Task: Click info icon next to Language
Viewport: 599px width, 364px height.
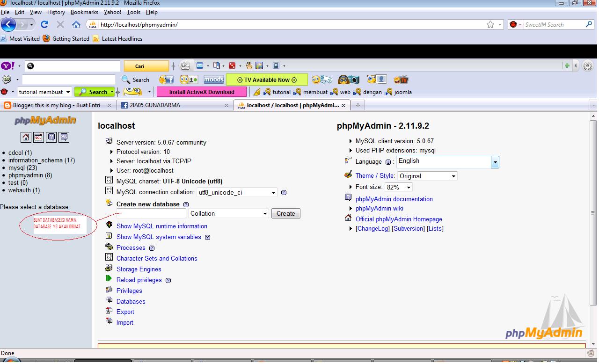Action: pyautogui.click(x=387, y=162)
